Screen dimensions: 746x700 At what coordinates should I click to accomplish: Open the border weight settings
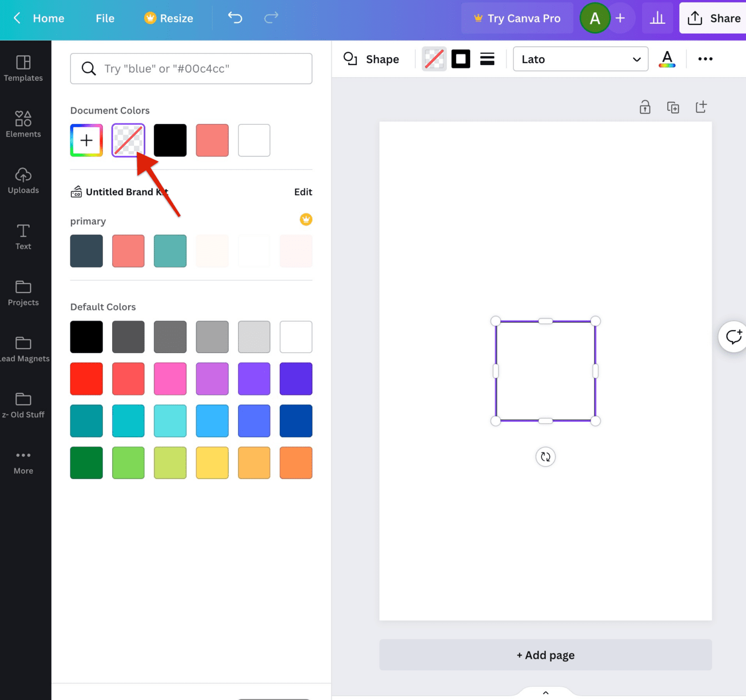coord(487,58)
